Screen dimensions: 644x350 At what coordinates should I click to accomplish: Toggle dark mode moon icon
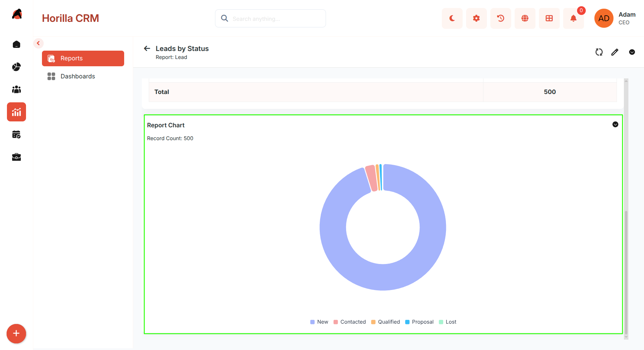pyautogui.click(x=452, y=18)
